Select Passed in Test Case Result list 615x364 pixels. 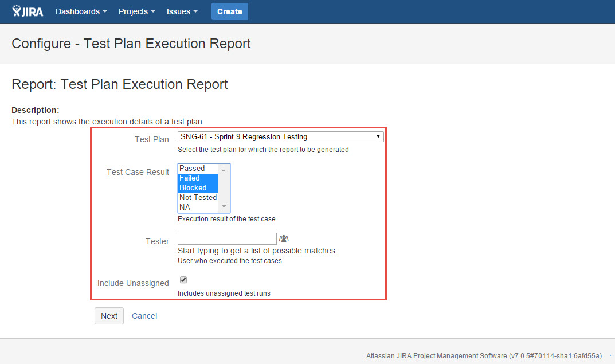[x=198, y=169]
